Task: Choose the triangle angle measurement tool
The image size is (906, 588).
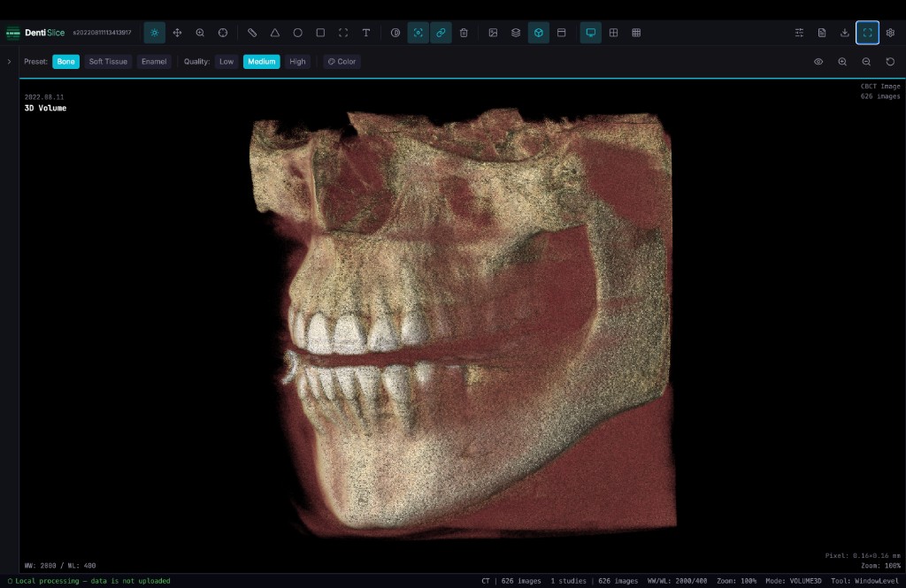Action: (275, 32)
